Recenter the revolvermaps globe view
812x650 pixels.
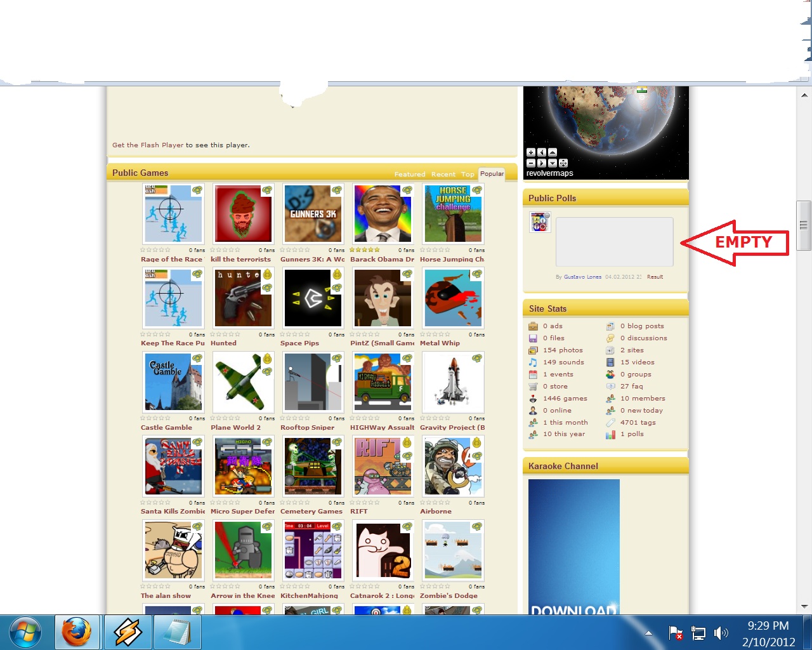click(563, 163)
